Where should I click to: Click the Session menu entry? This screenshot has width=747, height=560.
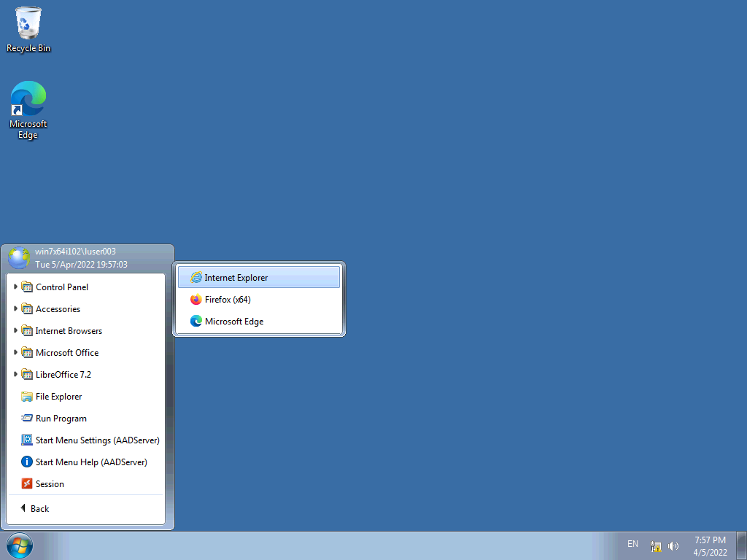click(50, 484)
